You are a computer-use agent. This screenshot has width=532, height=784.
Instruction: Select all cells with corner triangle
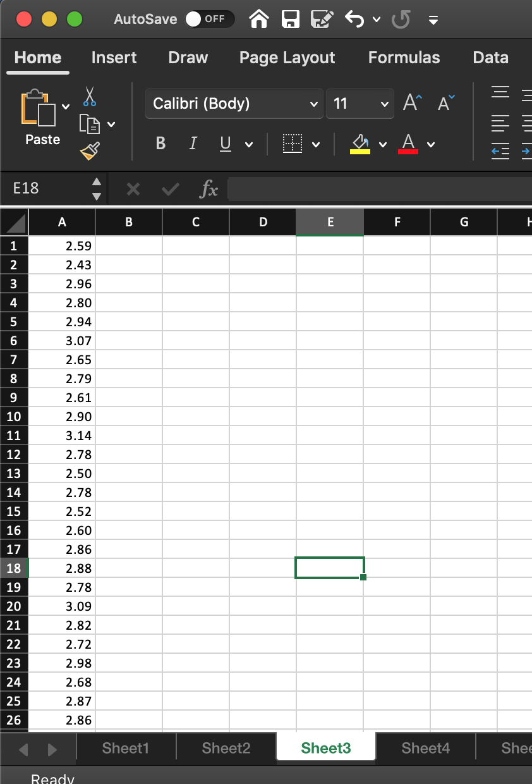click(14, 222)
